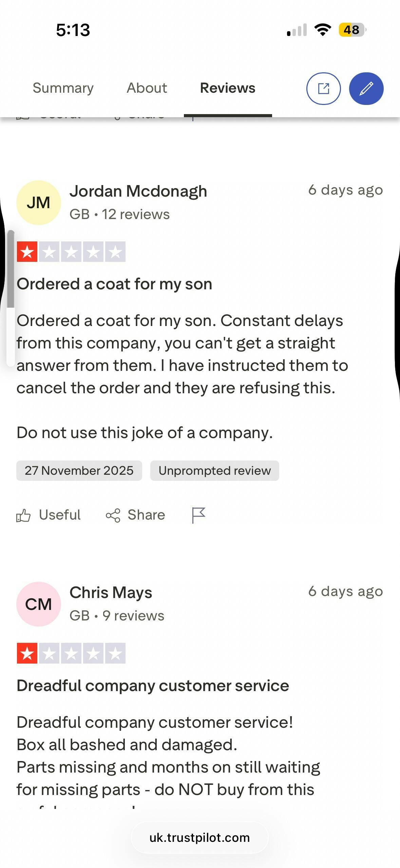Switch to the Summary tab
The width and height of the screenshot is (400, 868).
coord(63,88)
